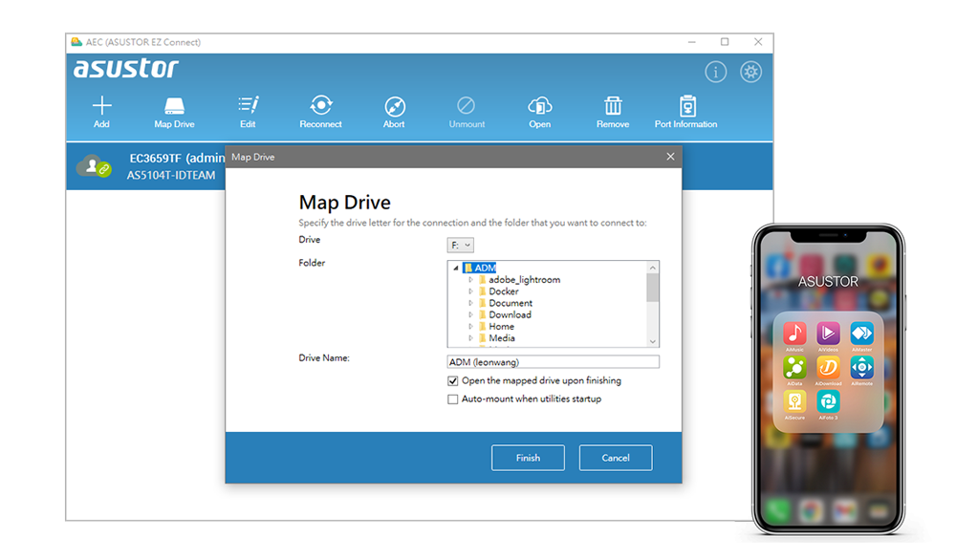Click the asustor logo in header
This screenshot has width=956, height=560.
(x=126, y=68)
